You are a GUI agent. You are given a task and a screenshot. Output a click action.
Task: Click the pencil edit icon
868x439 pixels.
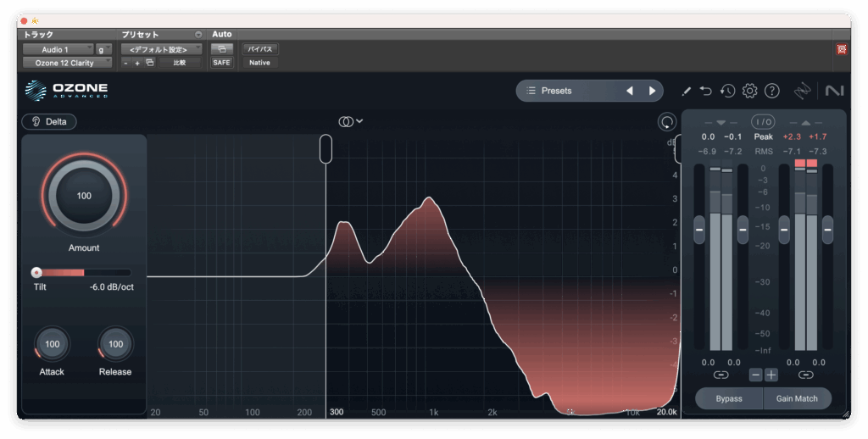pyautogui.click(x=687, y=91)
